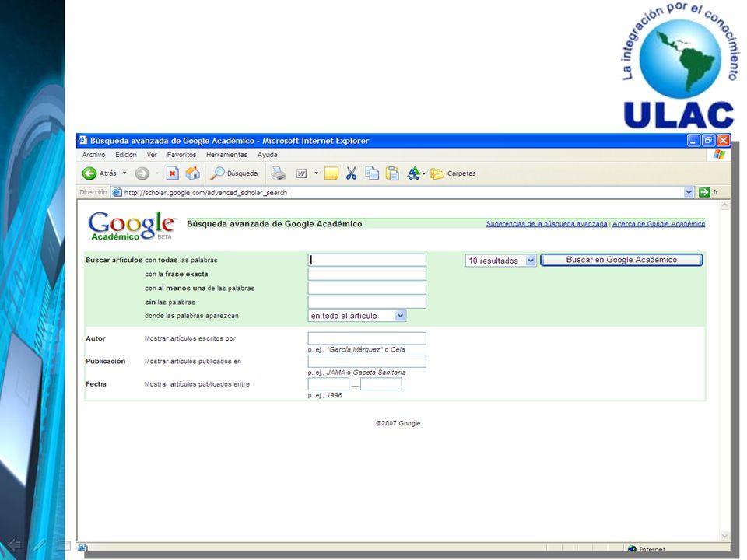Minimize the Internet Explorer window
The image size is (747, 560).
coord(693,141)
